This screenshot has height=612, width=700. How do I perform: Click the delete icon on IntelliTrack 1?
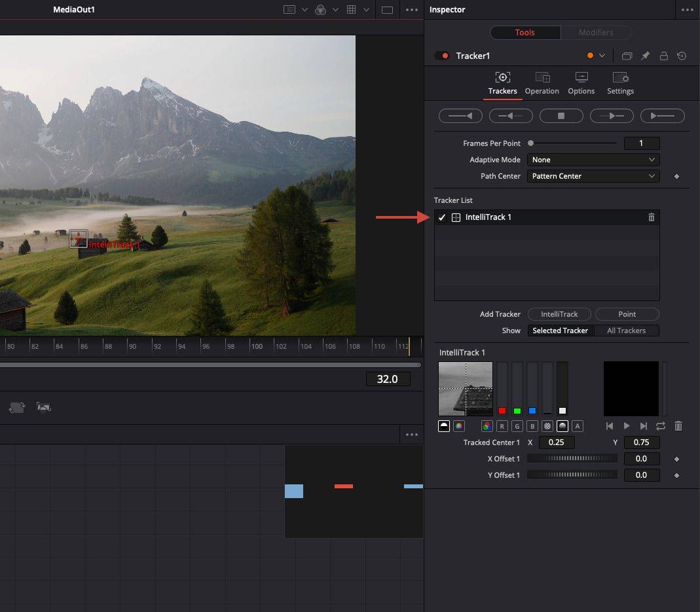(652, 217)
